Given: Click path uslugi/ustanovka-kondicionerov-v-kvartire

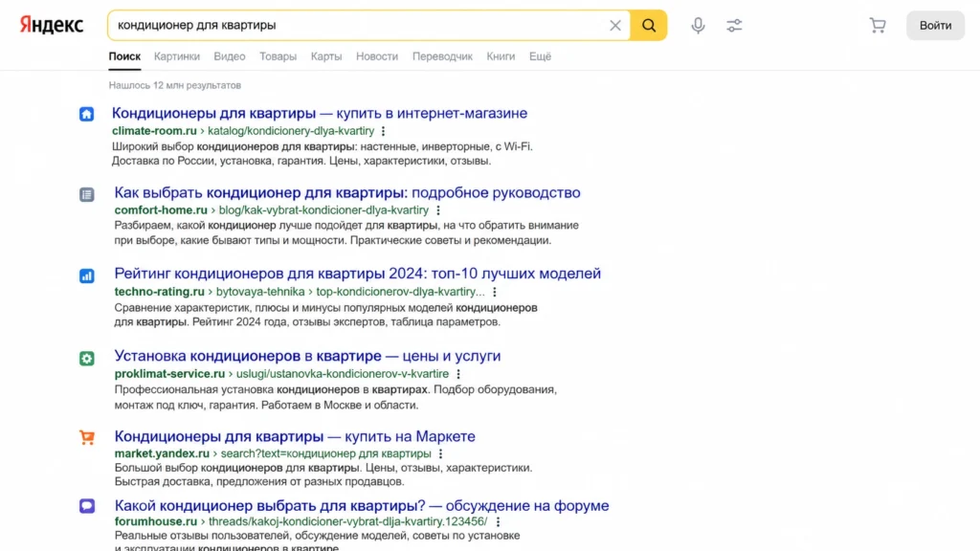Looking at the screenshot, I should point(343,374).
